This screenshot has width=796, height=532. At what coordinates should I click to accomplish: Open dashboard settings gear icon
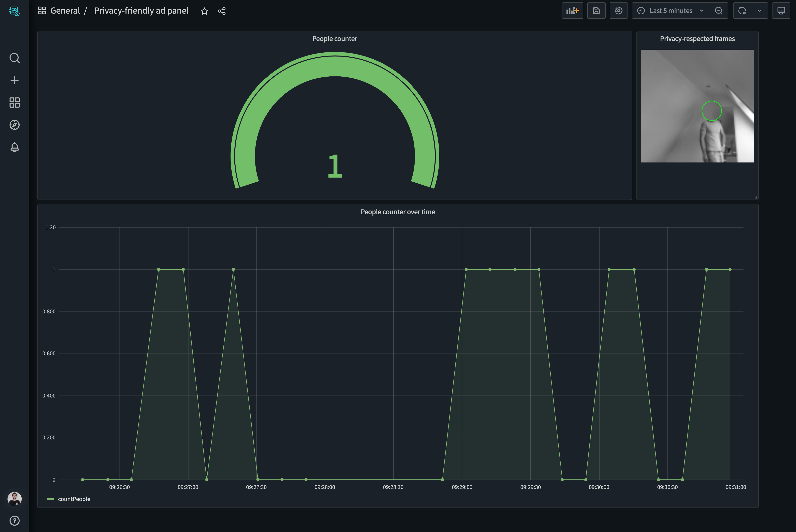point(618,11)
